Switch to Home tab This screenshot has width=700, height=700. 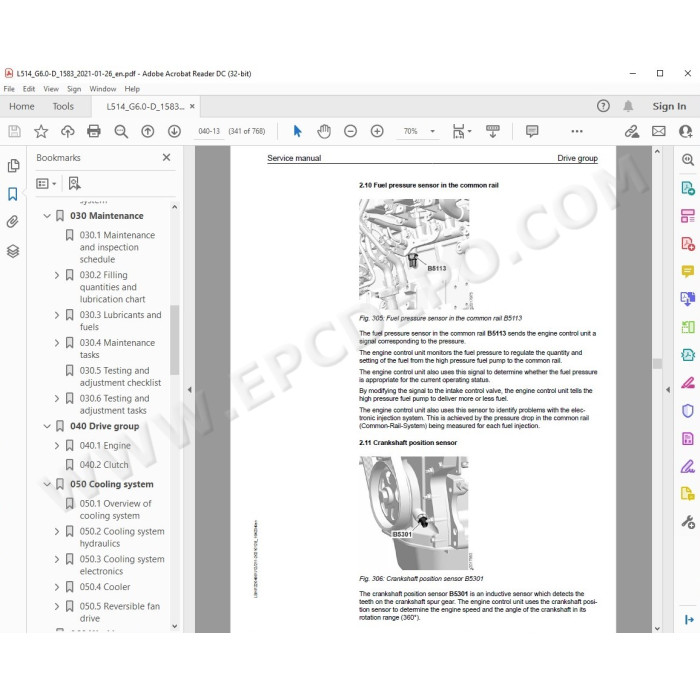[21, 106]
